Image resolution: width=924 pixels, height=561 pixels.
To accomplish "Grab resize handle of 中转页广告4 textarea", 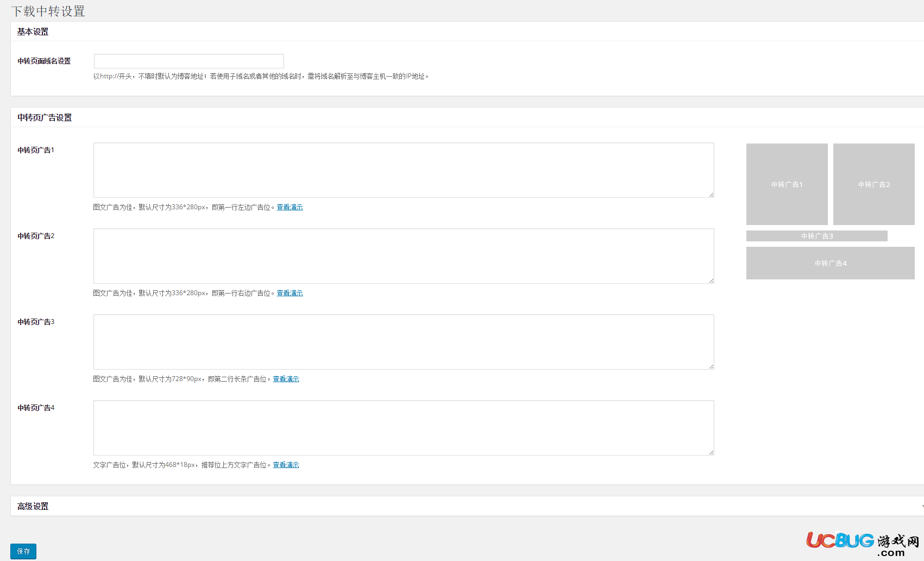I will [x=711, y=452].
